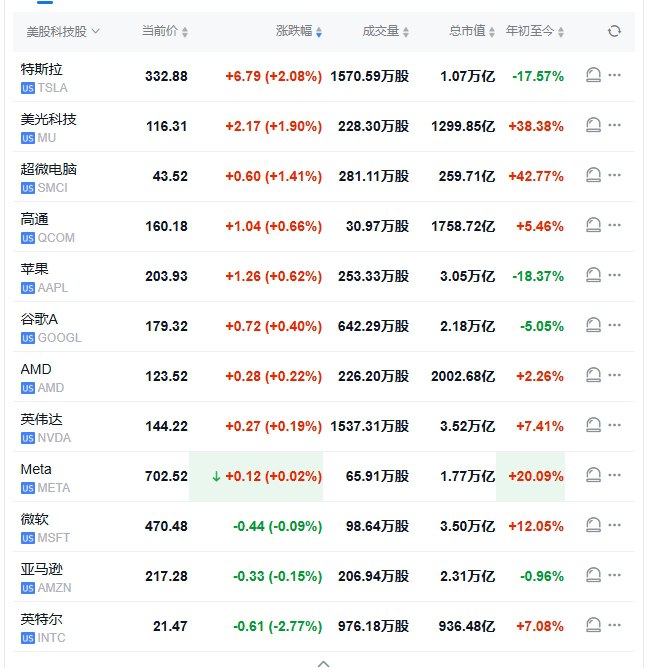Select Tesla year-to-date -17.57%
This screenshot has width=658, height=668.
pyautogui.click(x=538, y=76)
